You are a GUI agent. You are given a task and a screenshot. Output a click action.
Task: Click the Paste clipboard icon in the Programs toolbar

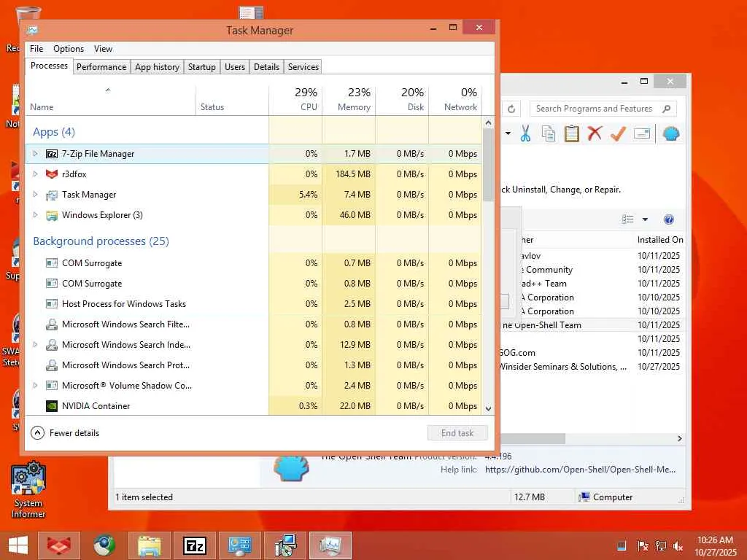click(572, 134)
